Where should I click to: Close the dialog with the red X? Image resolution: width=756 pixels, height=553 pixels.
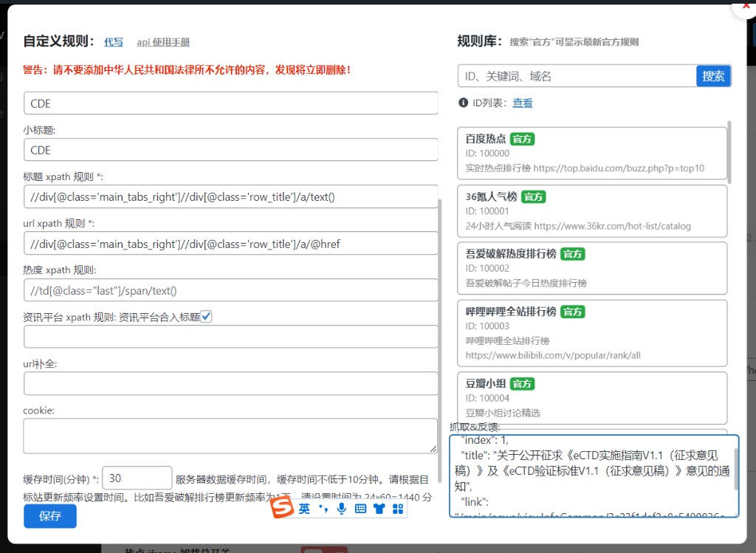click(x=746, y=5)
